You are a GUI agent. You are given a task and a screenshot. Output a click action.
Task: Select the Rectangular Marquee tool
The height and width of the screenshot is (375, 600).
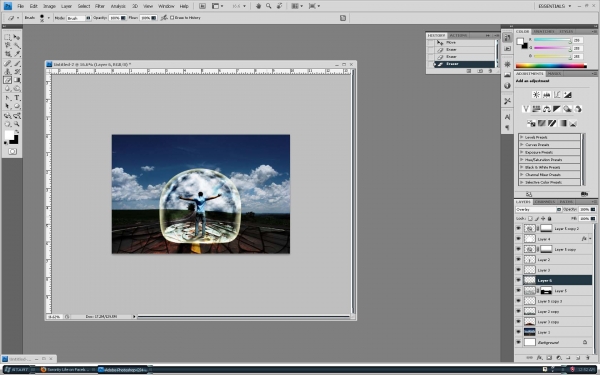[x=7, y=37]
